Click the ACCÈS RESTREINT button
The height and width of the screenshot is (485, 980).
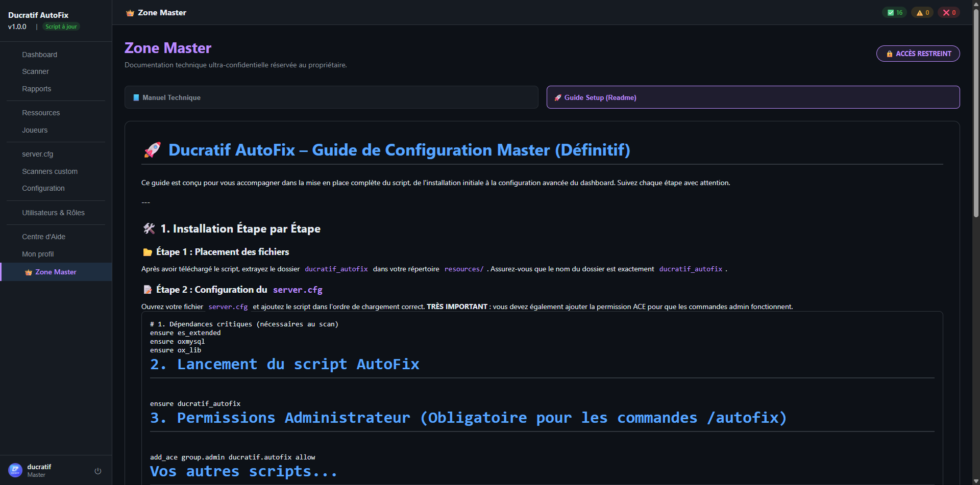tap(917, 54)
